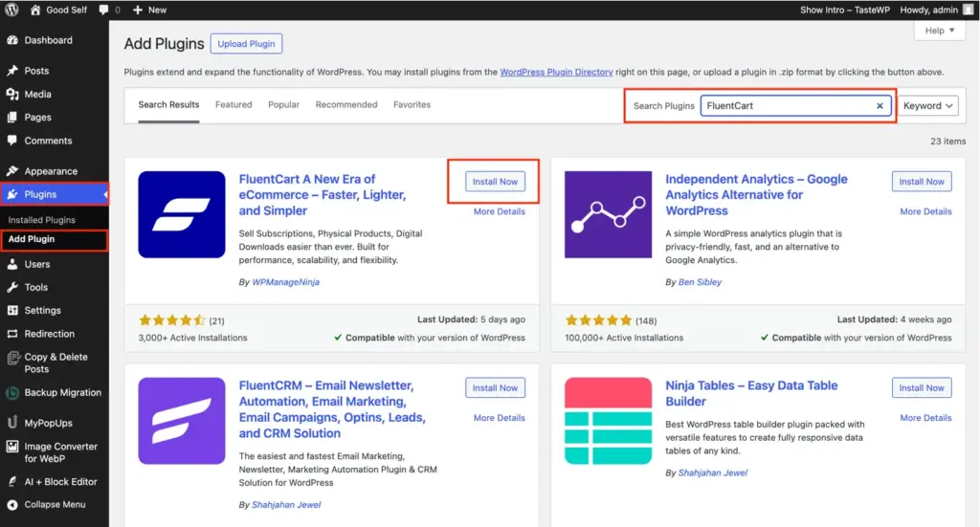Open Installed Plugins submenu item
Image resolution: width=980 pixels, height=527 pixels.
pos(42,220)
